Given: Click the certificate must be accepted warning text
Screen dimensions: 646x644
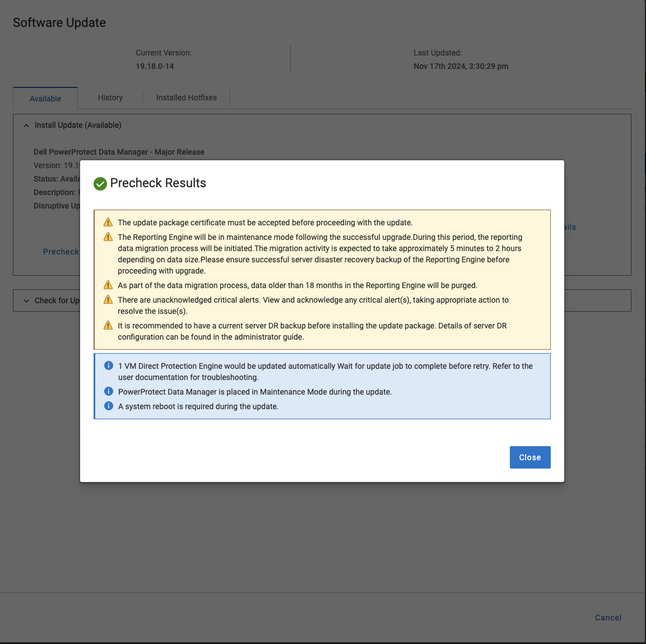Looking at the screenshot, I should pos(265,223).
